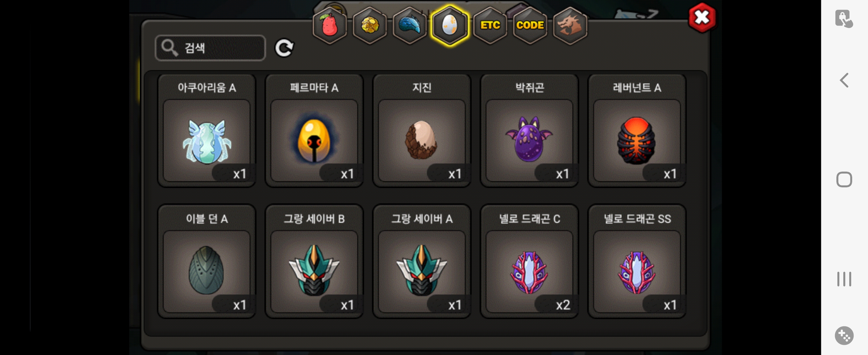868x355 pixels.
Task: Tap the Android recent apps icon
Action: pos(844,279)
